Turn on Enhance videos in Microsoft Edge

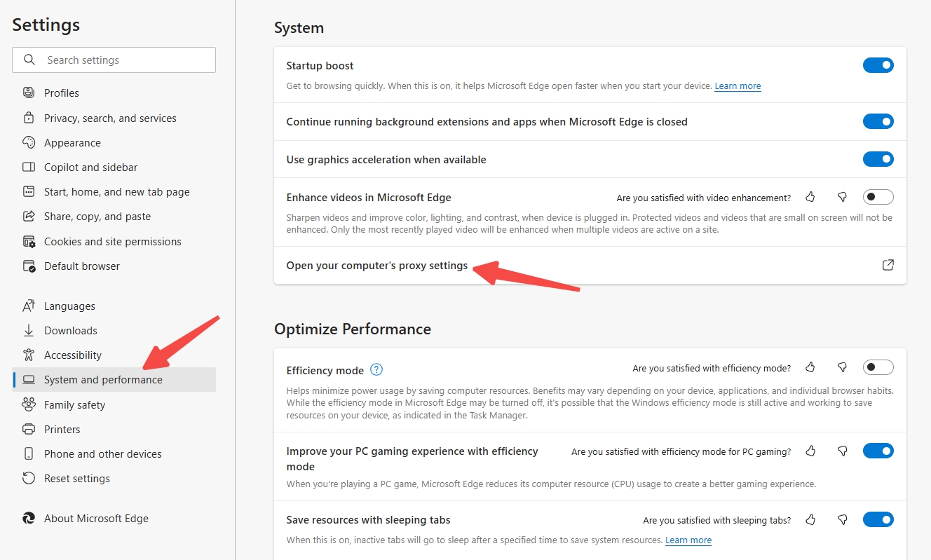(x=878, y=197)
